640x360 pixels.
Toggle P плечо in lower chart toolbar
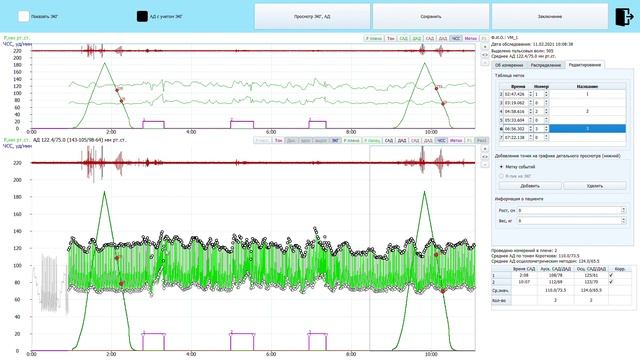[351, 140]
